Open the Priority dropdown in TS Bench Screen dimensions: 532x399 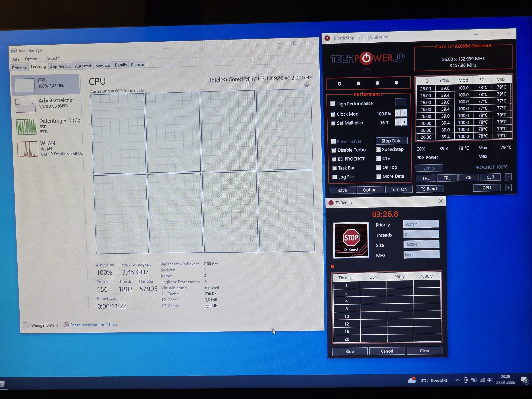tap(421, 224)
